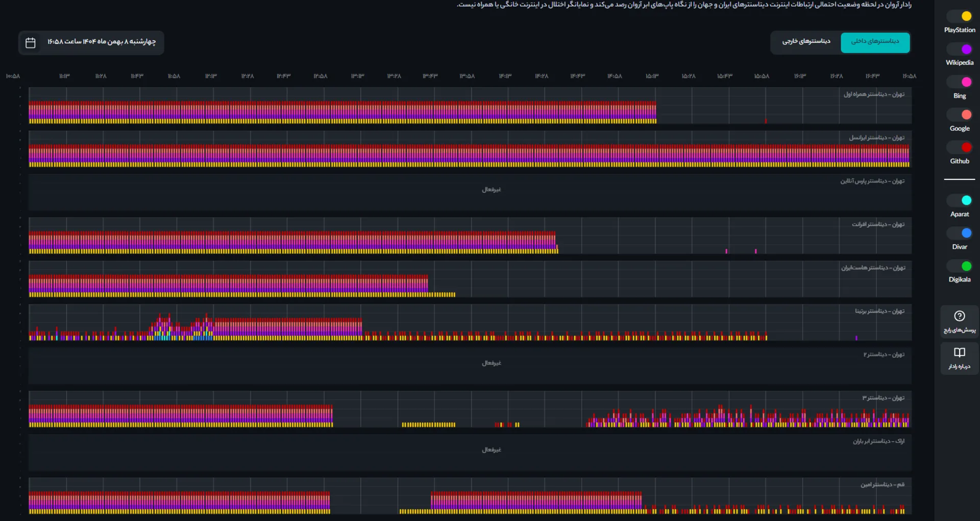Toggle the Google service switch

(960, 115)
